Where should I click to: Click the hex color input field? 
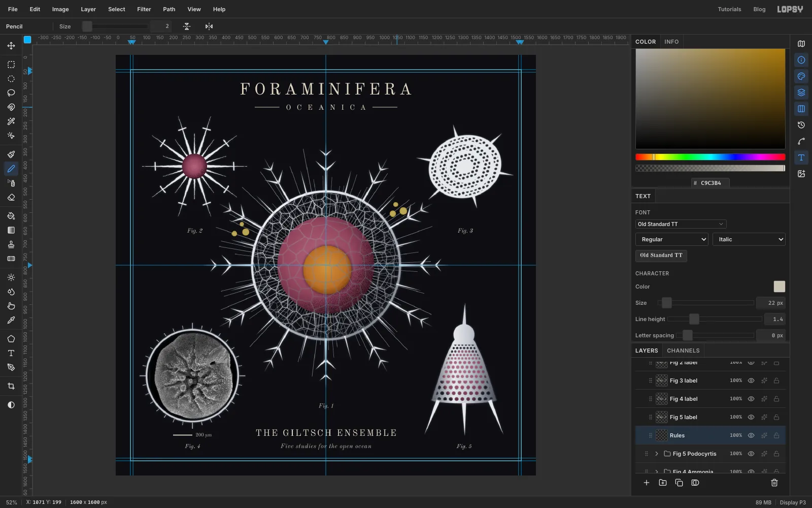(x=710, y=183)
